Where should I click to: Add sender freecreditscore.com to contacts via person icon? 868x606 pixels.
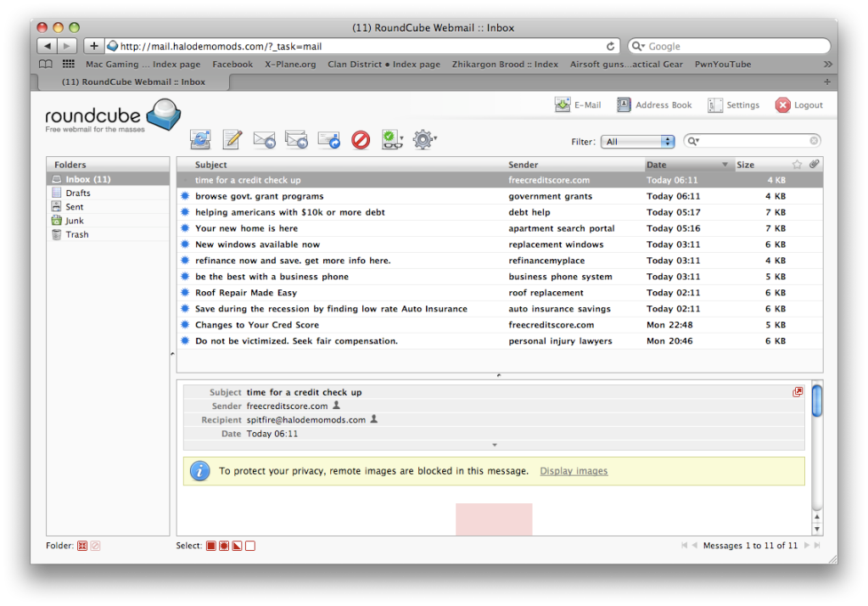coord(336,406)
